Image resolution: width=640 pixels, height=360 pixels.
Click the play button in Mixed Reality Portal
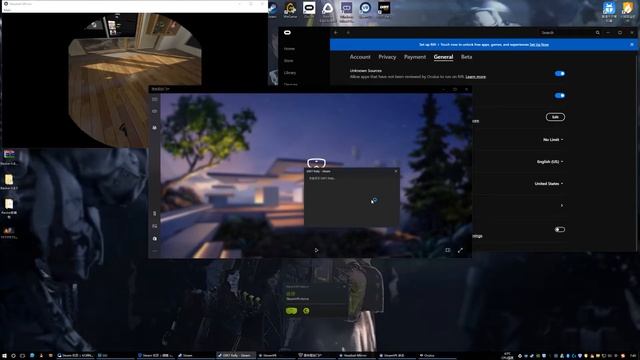tap(316, 250)
